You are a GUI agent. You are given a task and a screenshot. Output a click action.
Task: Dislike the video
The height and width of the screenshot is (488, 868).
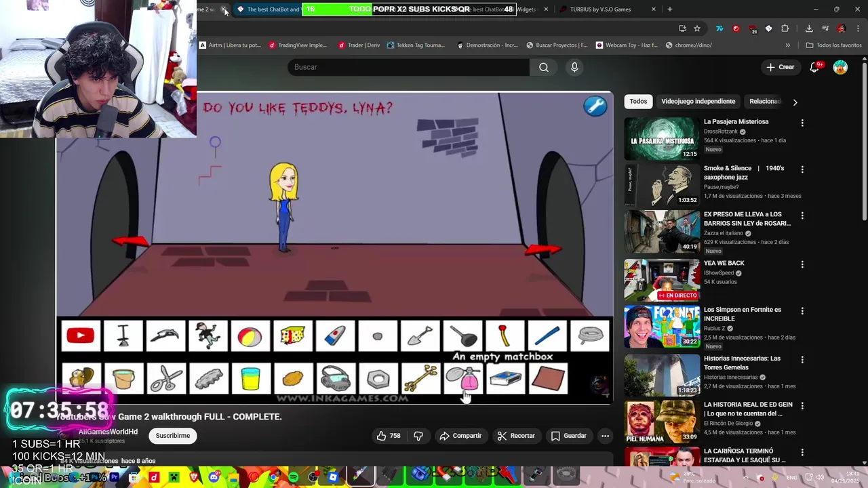tap(418, 436)
